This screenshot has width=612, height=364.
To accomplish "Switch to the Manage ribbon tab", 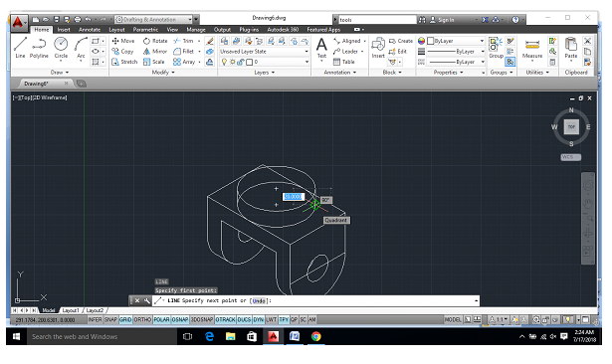I will point(196,29).
